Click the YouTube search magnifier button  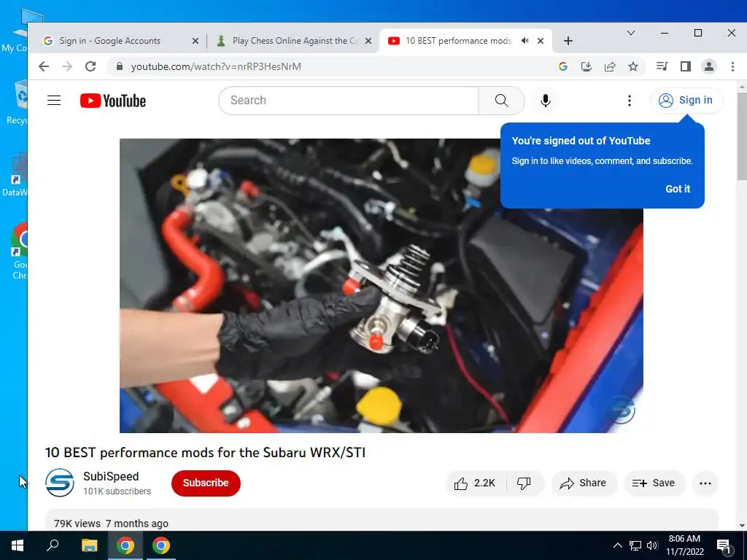coord(501,101)
